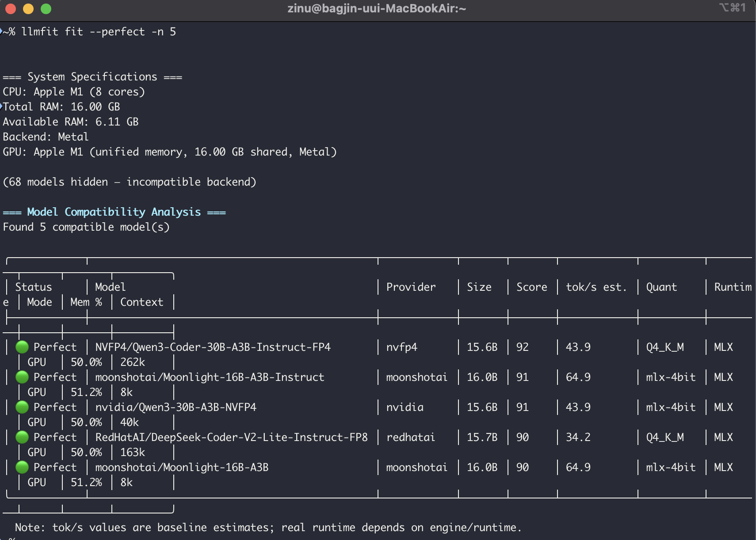Click the green status dot for moonshotai/Moonlight-16B-A3B row
Viewport: 756px width, 540px height.
tap(22, 467)
